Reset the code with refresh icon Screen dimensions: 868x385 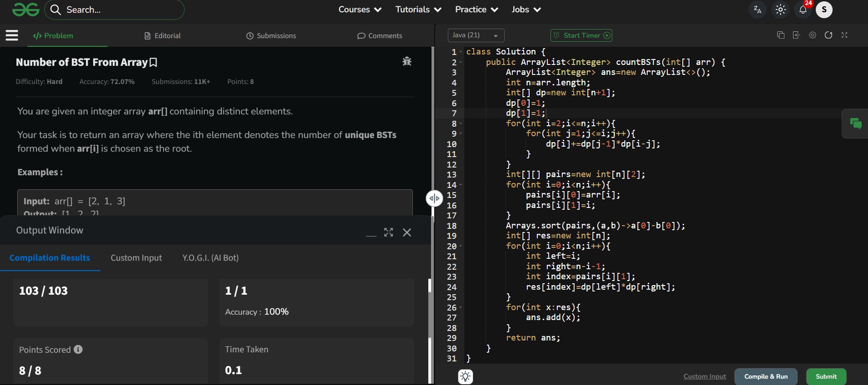point(828,35)
